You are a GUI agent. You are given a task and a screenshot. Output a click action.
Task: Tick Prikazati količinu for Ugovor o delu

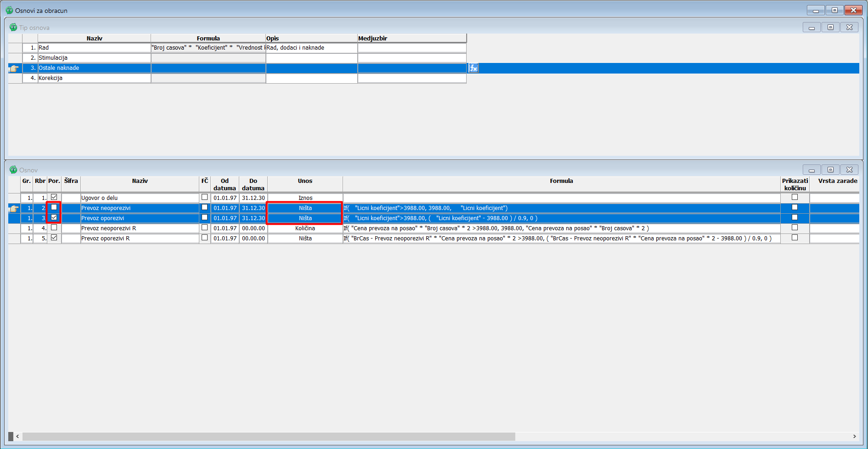tap(795, 198)
